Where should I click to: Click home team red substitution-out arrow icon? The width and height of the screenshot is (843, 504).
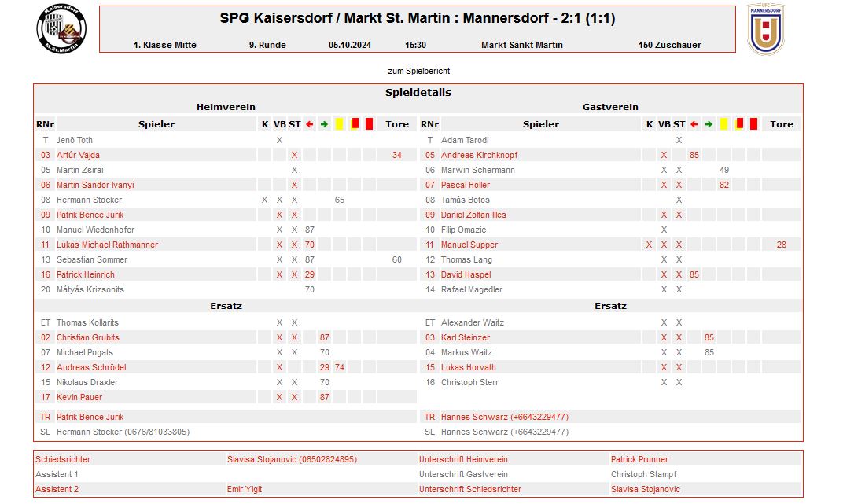(x=310, y=124)
